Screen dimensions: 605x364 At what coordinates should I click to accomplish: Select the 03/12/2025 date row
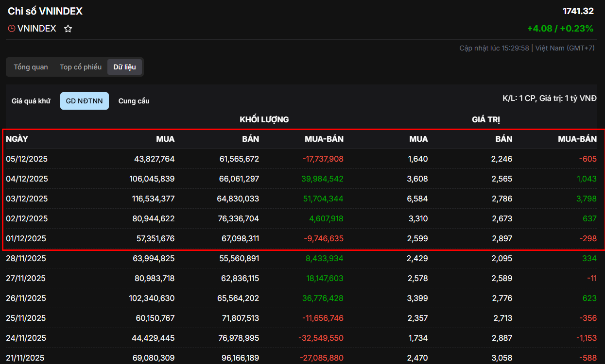(27, 199)
